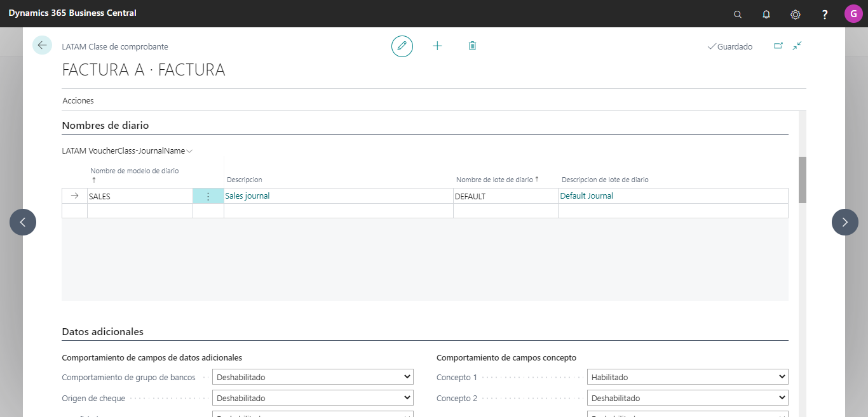Collapse the page with arrows icon
This screenshot has width=868, height=417.
(797, 46)
